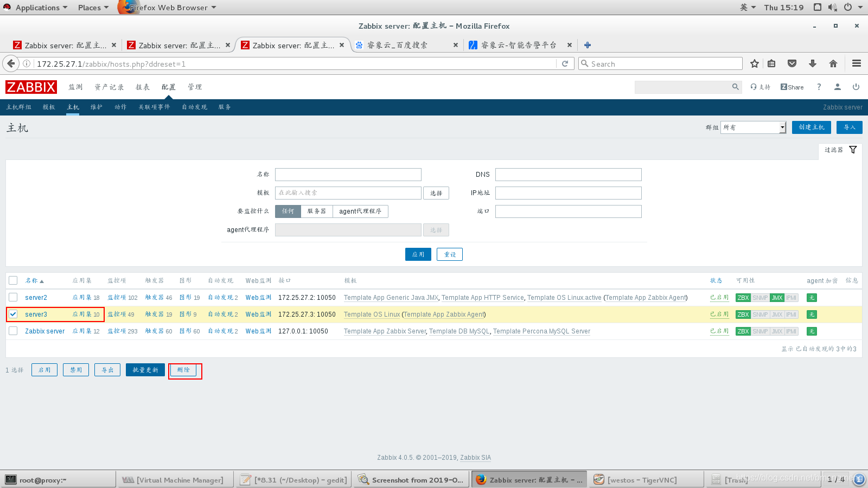Open the bookmarks list icon
Image resolution: width=868 pixels, height=488 pixels.
coord(771,63)
